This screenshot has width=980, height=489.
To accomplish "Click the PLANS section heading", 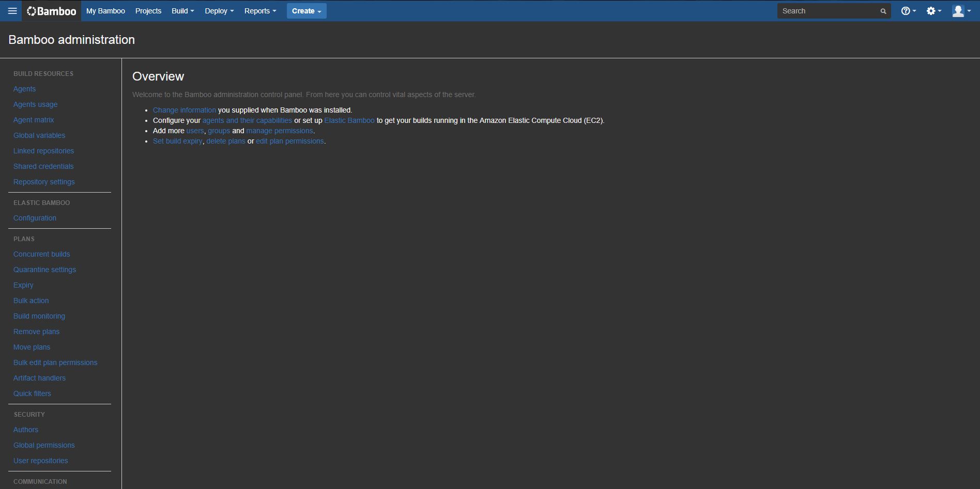I will point(24,239).
